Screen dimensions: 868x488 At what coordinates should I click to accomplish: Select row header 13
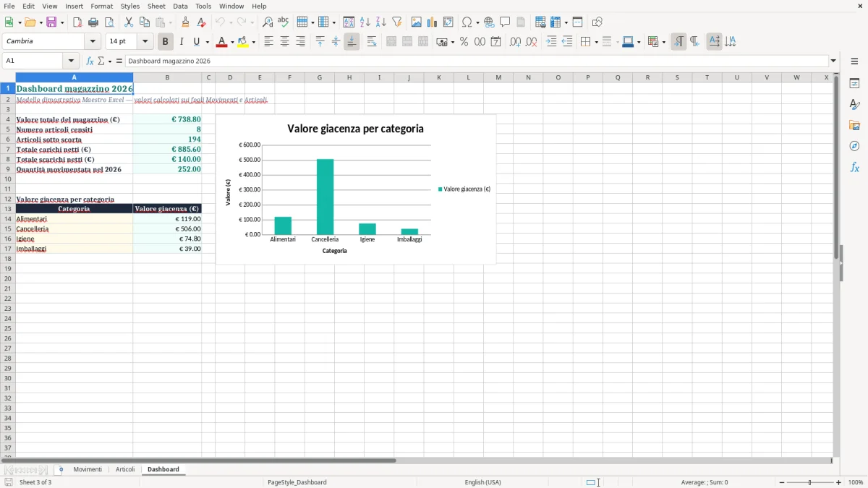click(x=8, y=209)
